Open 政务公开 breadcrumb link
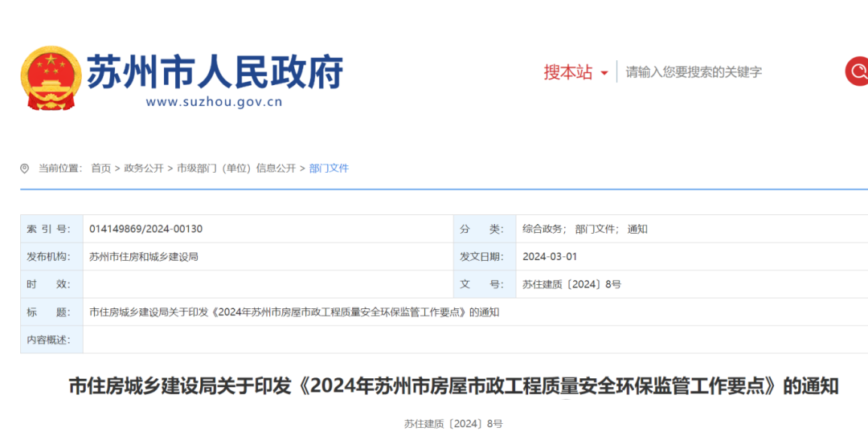 pyautogui.click(x=143, y=168)
